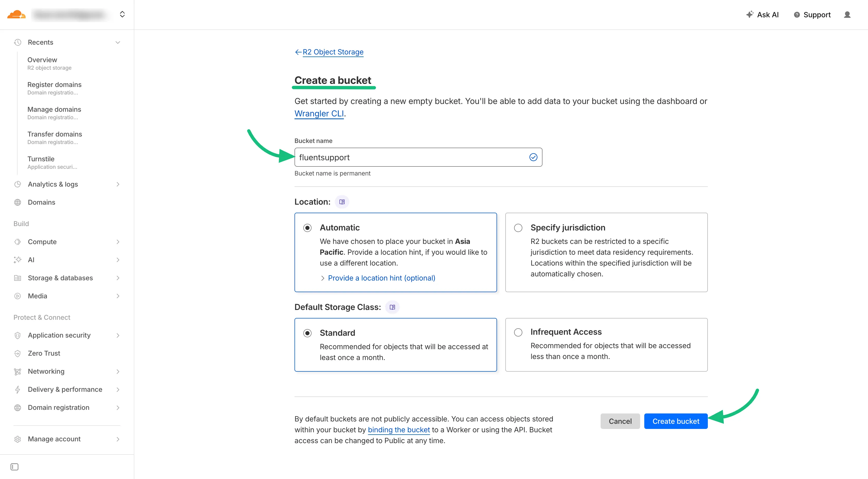Select the Specify jurisdiction radio option

(x=518, y=228)
